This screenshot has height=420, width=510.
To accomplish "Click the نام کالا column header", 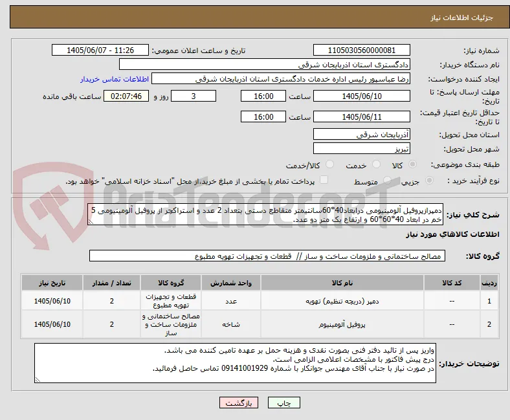I will coord(342,283).
